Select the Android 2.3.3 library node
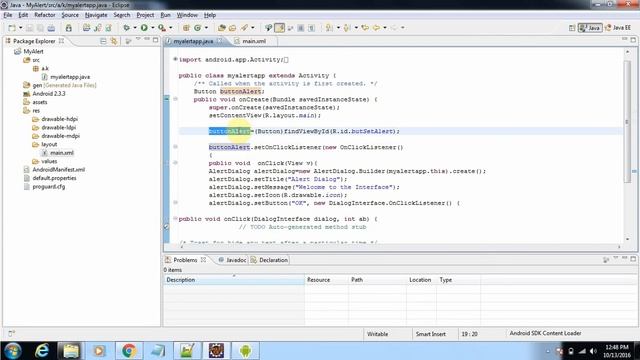Image resolution: width=640 pixels, height=360 pixels. [x=49, y=93]
